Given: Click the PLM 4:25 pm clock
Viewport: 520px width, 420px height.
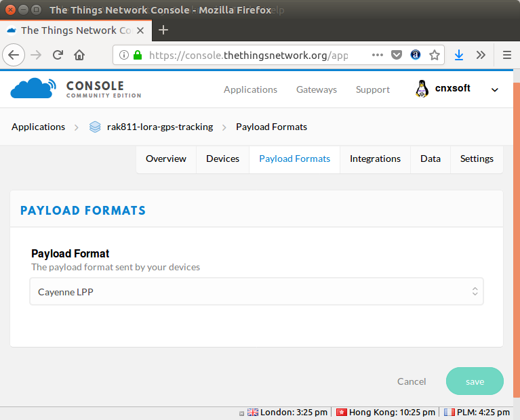Looking at the screenshot, I should 483,413.
